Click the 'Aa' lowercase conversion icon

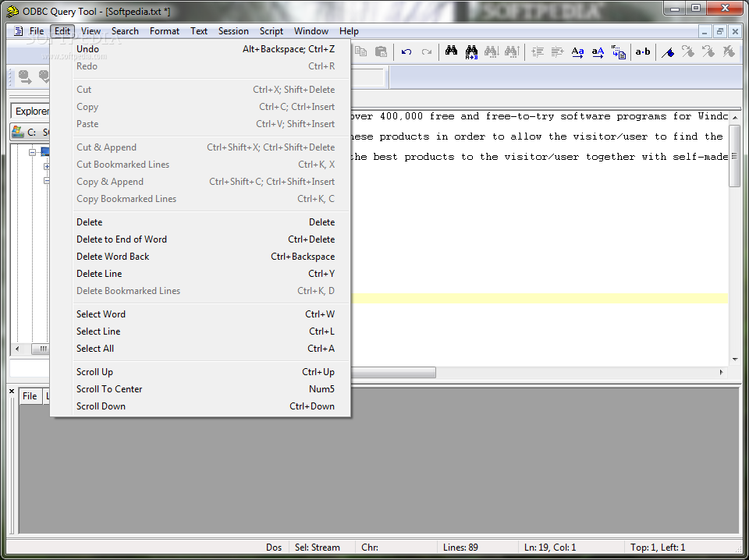[x=577, y=51]
